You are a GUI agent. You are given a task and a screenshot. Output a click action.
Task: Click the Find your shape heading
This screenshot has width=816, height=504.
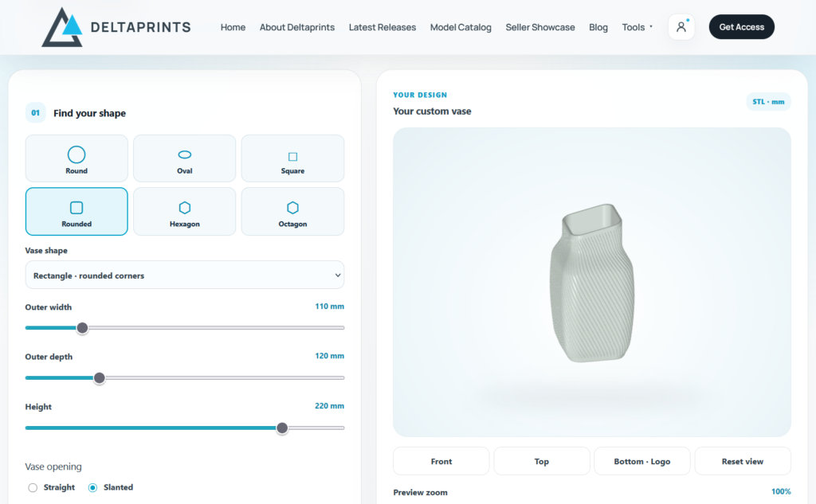coord(89,113)
